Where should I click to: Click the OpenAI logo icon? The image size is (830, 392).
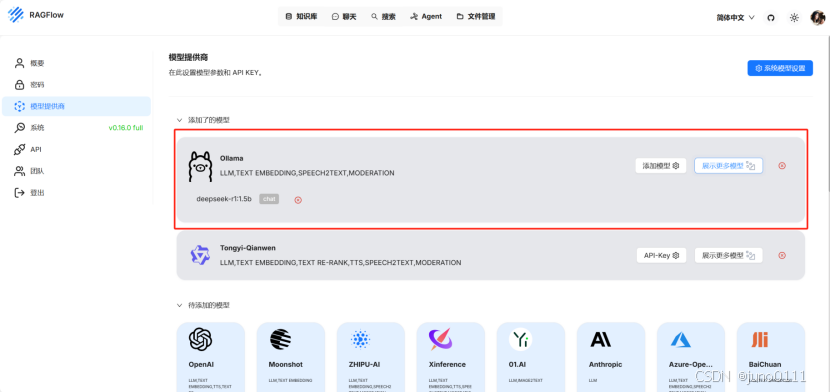tap(201, 339)
